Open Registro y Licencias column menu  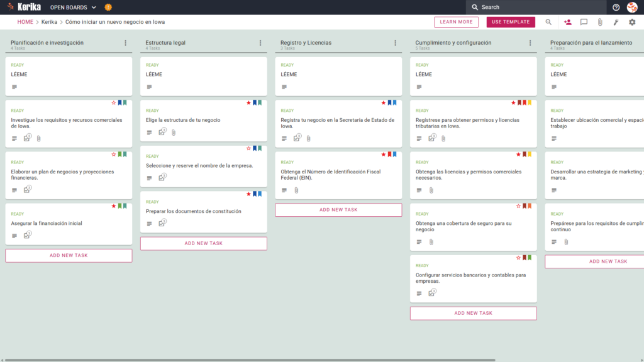point(395,43)
